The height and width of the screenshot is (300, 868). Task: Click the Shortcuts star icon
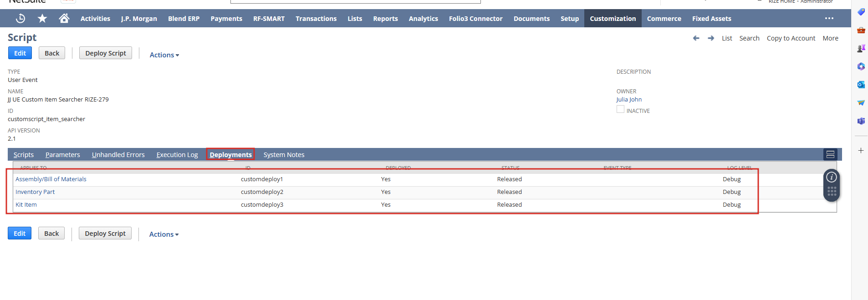[42, 18]
